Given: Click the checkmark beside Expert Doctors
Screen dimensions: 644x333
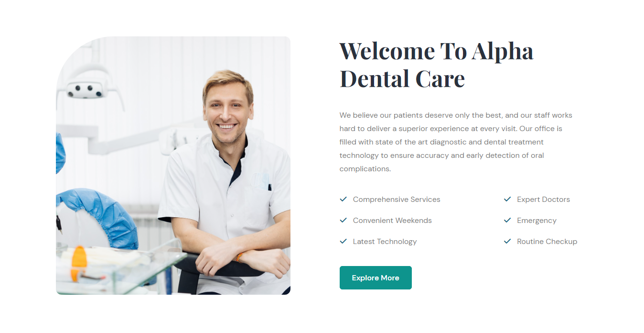Looking at the screenshot, I should coord(507,199).
